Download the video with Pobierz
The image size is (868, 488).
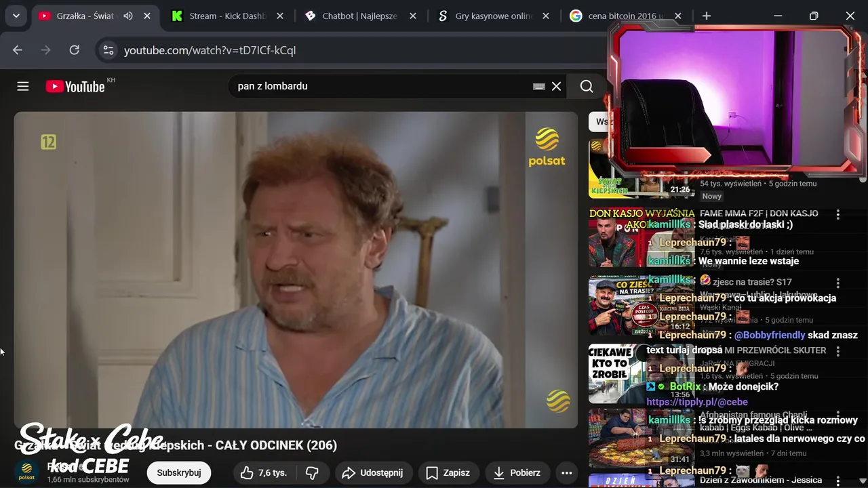[x=517, y=472]
